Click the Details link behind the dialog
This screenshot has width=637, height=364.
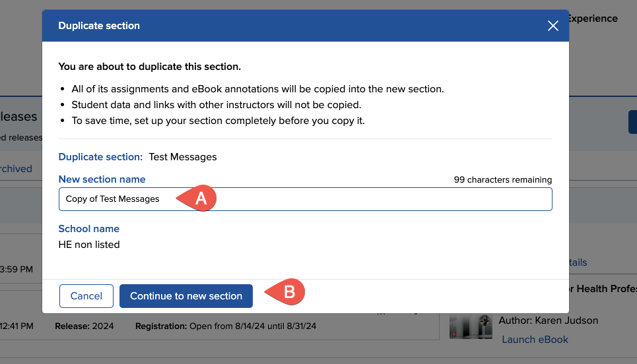[578, 262]
